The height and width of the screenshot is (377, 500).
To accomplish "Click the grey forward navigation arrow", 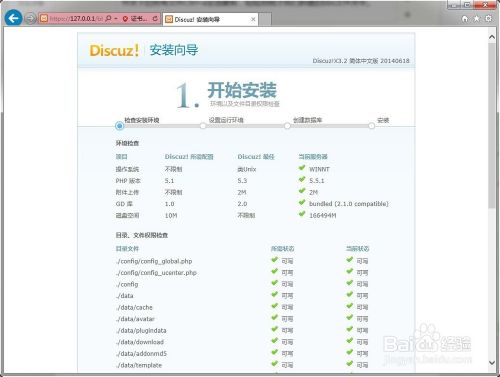I will [30, 19].
